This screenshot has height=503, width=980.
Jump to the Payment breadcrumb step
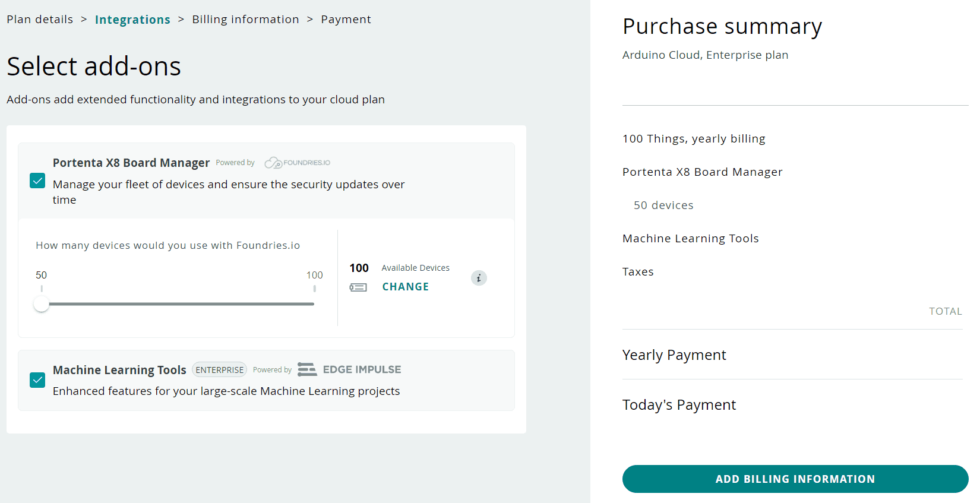(346, 20)
